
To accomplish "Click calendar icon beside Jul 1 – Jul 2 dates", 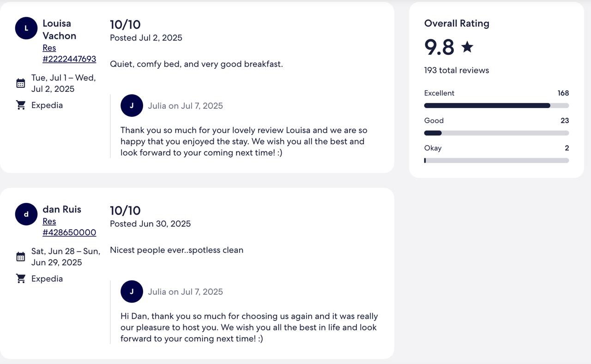I will coord(21,83).
